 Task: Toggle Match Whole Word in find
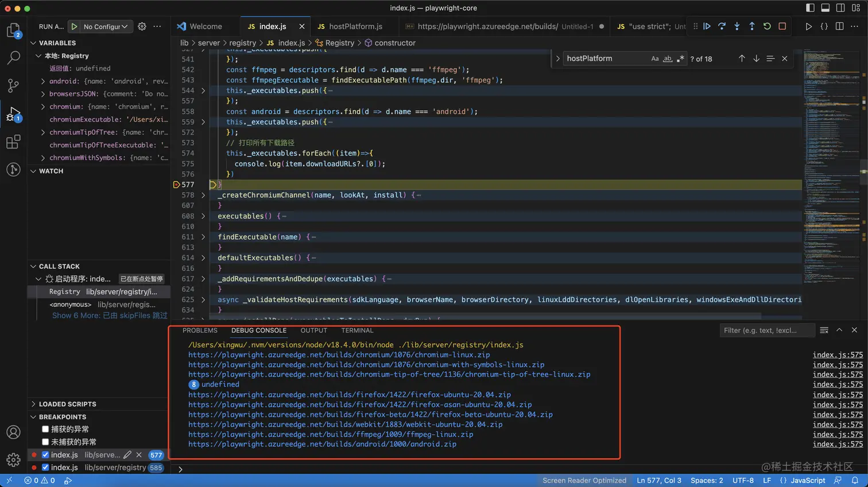668,59
